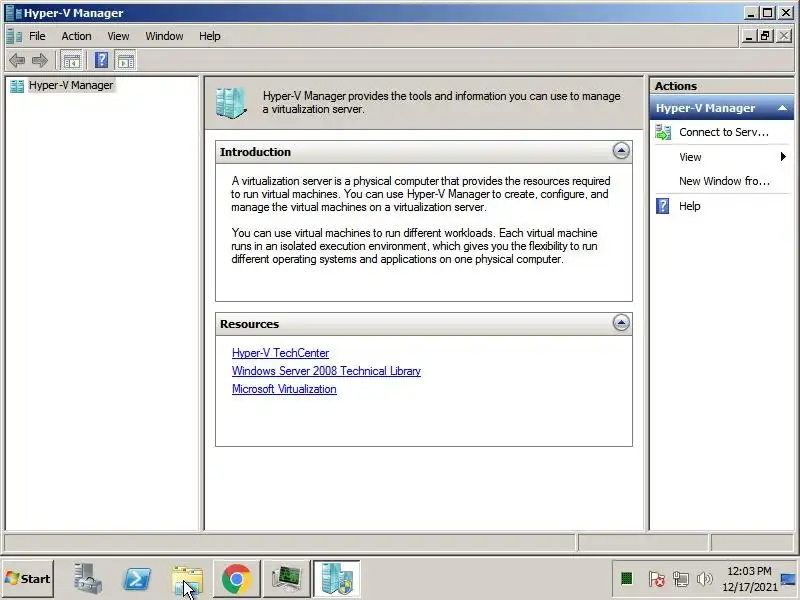The image size is (800, 600).
Task: Click the green square tray icon
Action: pyautogui.click(x=627, y=579)
